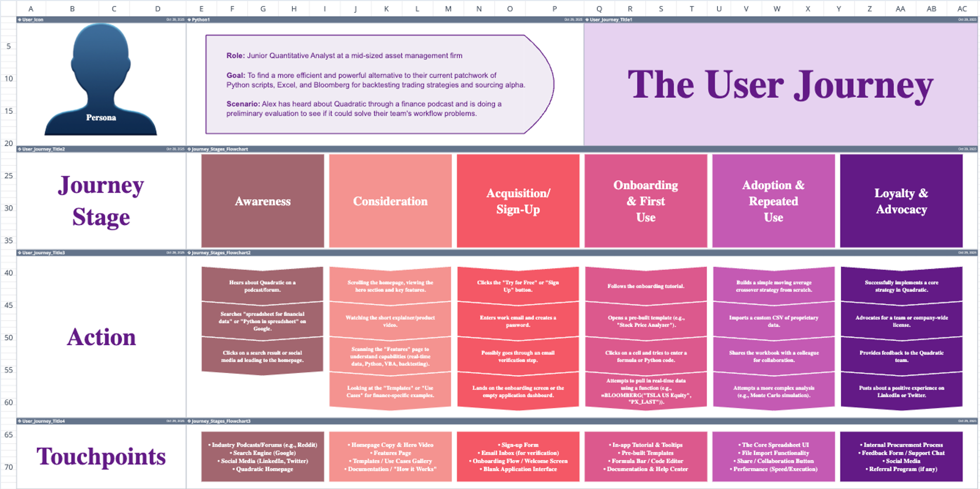The width and height of the screenshot is (980, 489).
Task: Select the Loyalty & Advocacy stage box
Action: [x=901, y=201]
